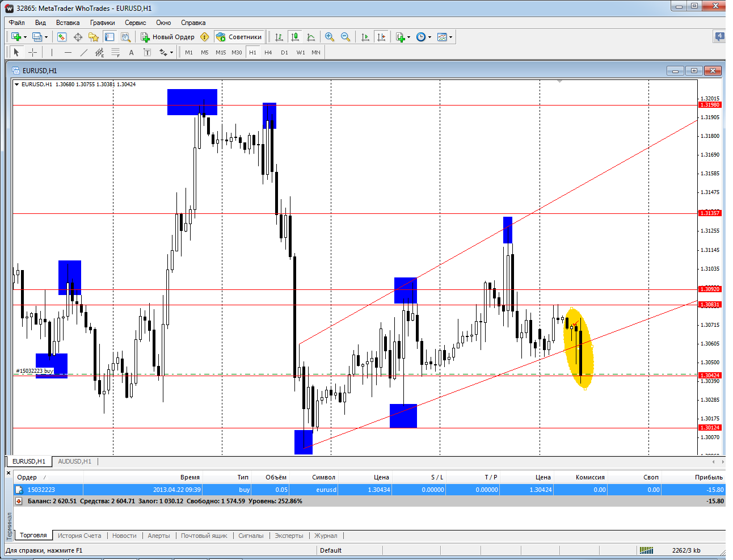Select the H1 timeframe button
733x560 pixels.
tap(252, 52)
